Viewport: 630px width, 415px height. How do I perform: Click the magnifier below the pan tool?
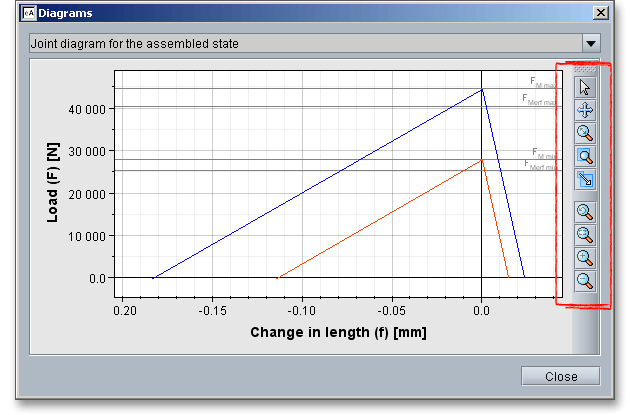tap(586, 133)
